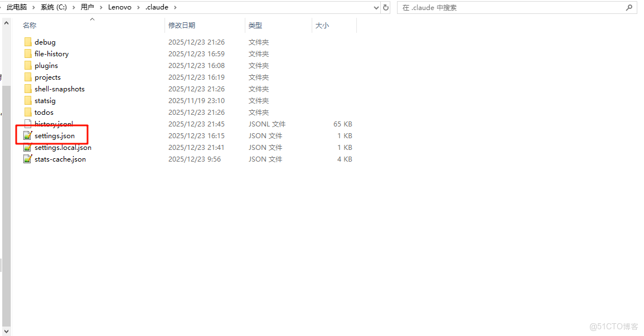Click the refresh icon beside the address bar
Image resolution: width=644 pixels, height=336 pixels.
[x=385, y=7]
